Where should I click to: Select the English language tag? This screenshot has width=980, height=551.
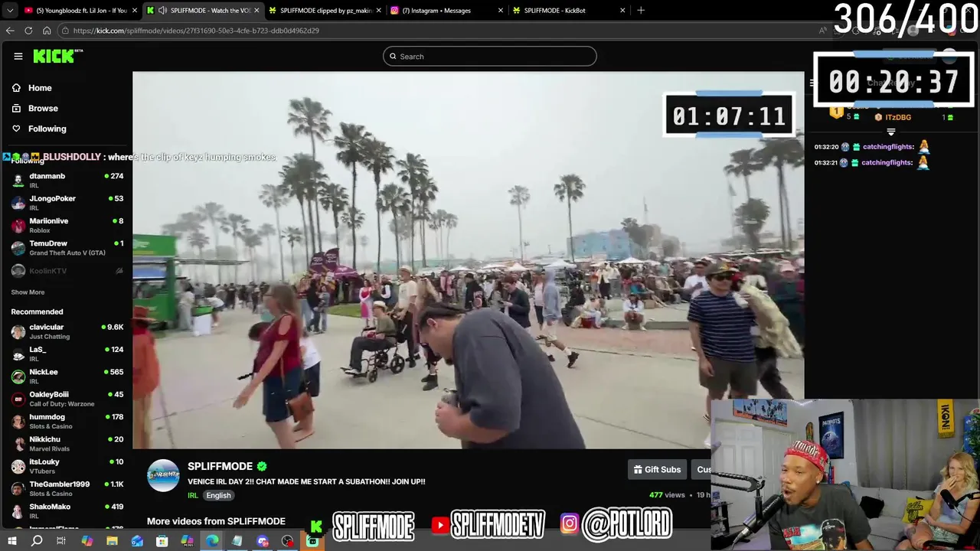click(218, 495)
